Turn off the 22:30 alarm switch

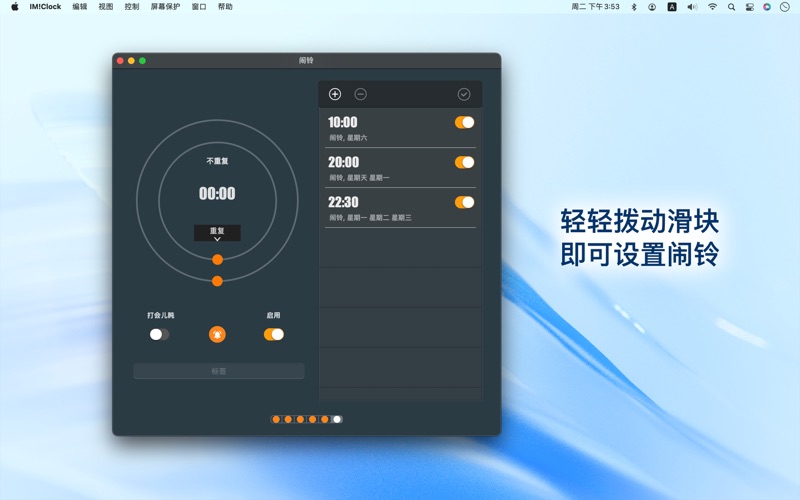(464, 202)
